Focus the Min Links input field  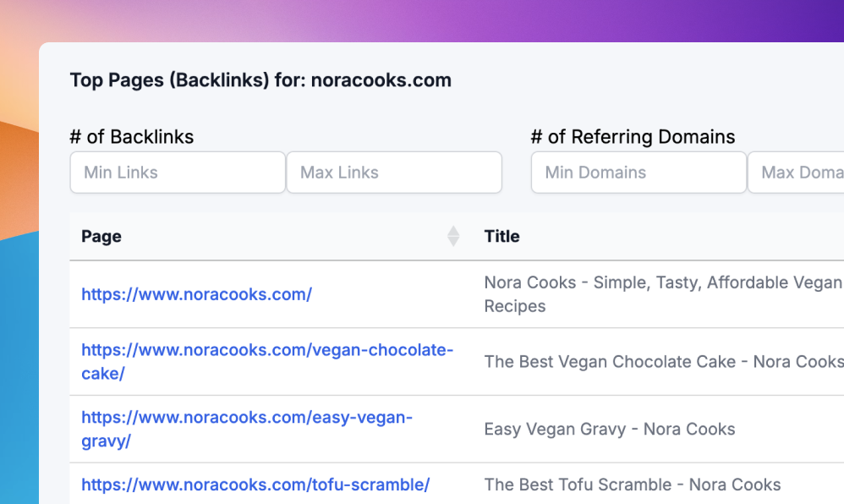(x=178, y=173)
